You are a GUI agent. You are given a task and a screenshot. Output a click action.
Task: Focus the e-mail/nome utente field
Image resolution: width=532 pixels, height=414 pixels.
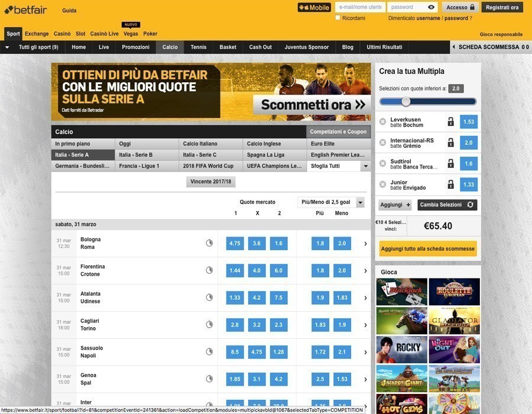coord(360,7)
